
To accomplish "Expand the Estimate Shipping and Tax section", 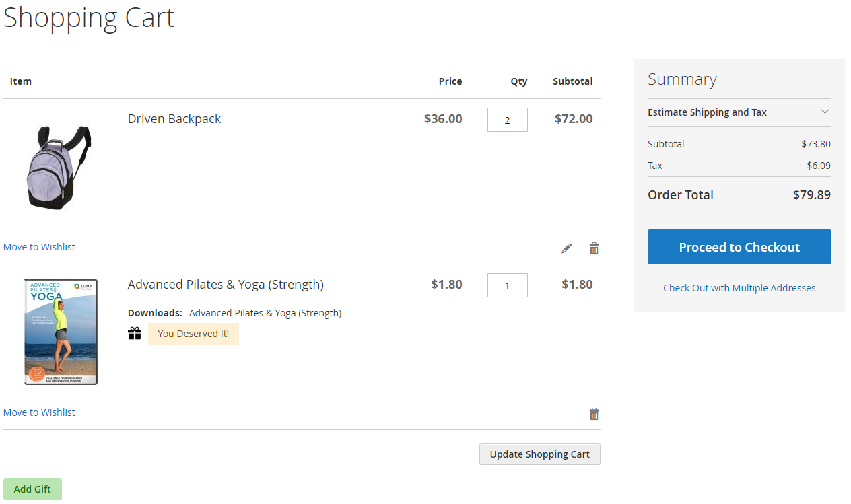I will click(707, 112).
